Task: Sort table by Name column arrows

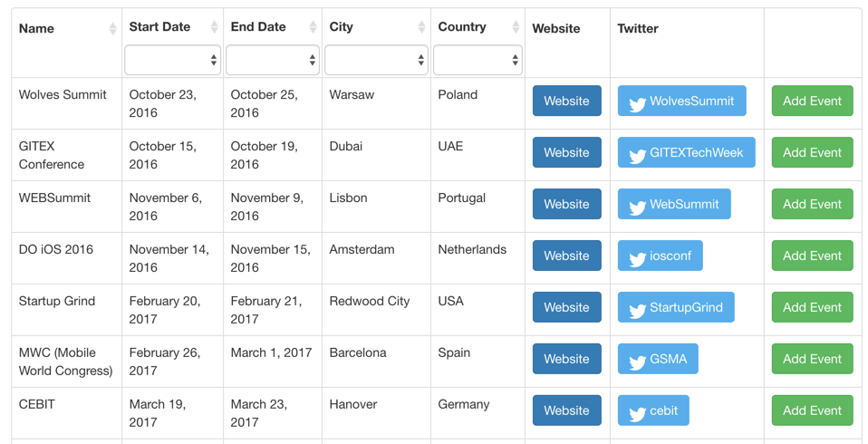Action: pyautogui.click(x=113, y=29)
